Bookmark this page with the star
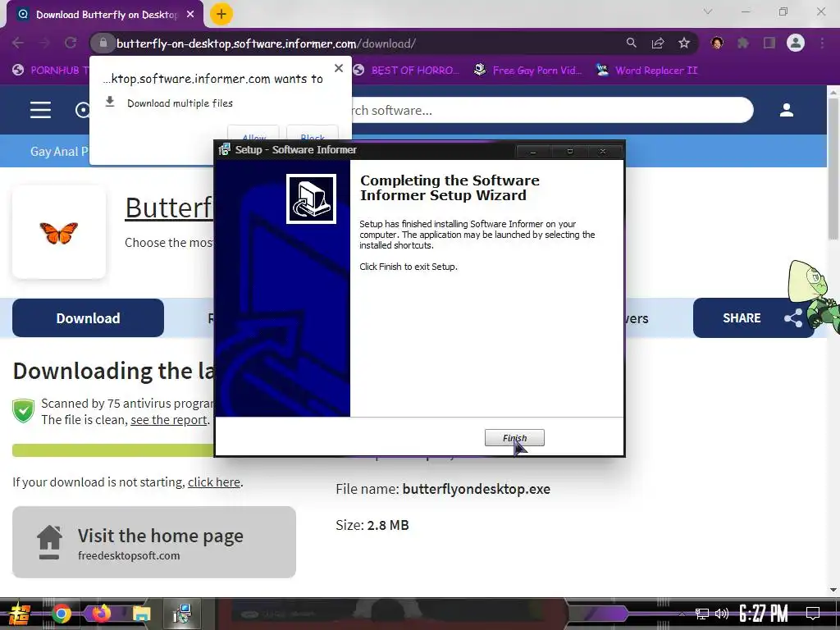The height and width of the screenshot is (630, 840). tap(684, 43)
